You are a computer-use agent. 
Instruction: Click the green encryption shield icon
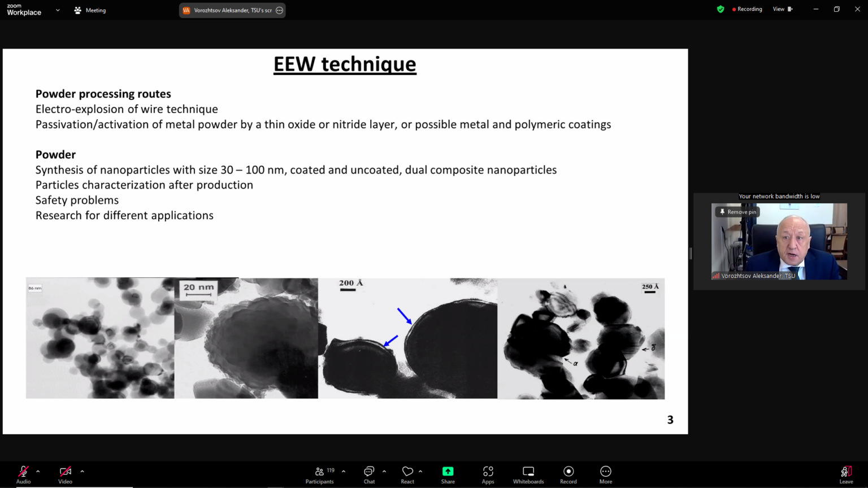721,9
